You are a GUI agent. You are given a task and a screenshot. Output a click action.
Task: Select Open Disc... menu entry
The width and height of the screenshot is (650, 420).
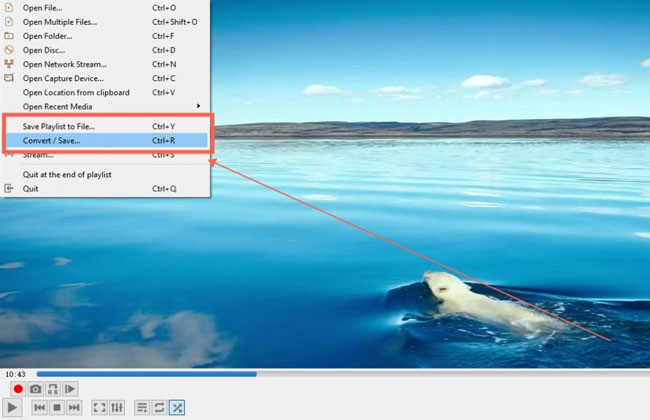pyautogui.click(x=105, y=50)
